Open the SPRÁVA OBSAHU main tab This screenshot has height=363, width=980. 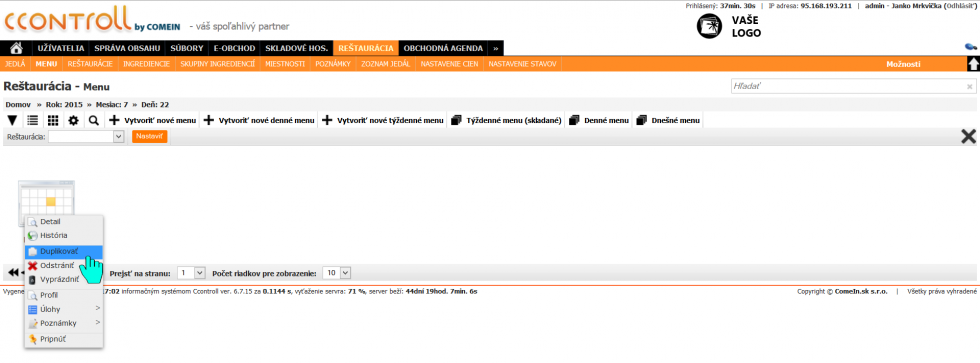click(x=128, y=48)
